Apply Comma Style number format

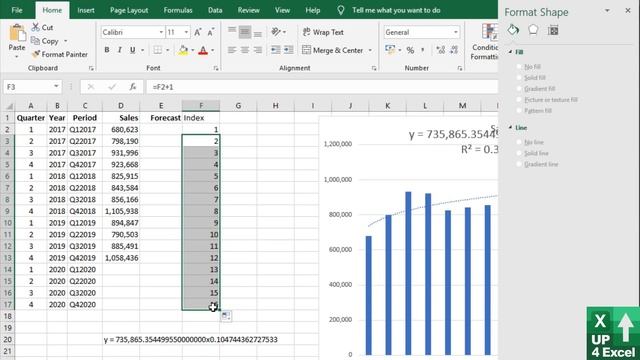[423, 50]
